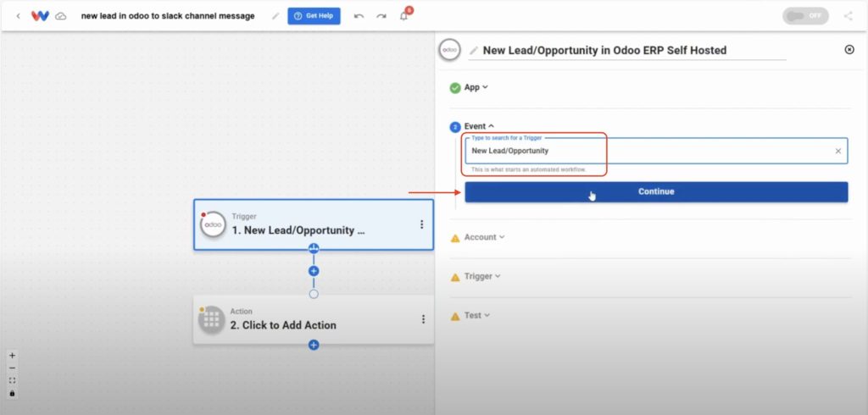Expand the Trigger section

(482, 276)
